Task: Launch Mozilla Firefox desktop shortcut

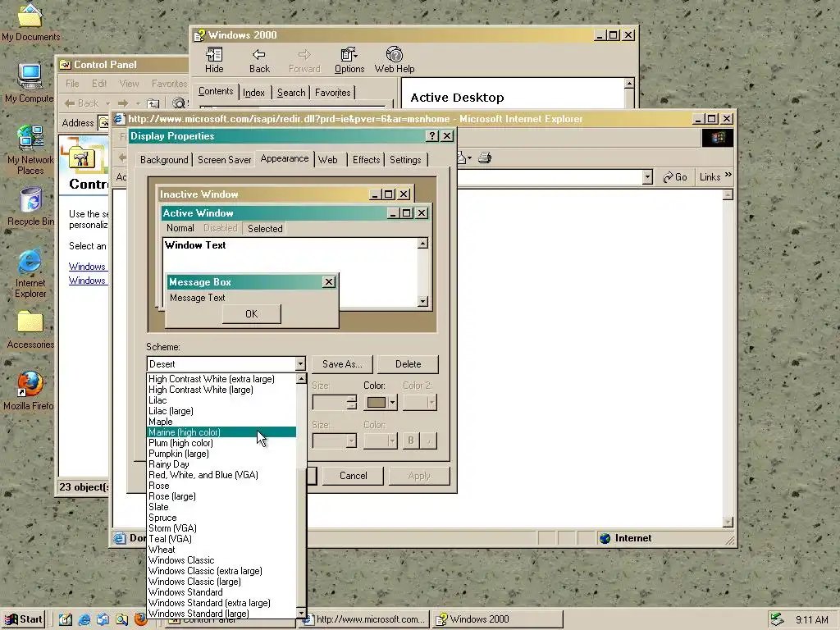Action: tap(29, 390)
